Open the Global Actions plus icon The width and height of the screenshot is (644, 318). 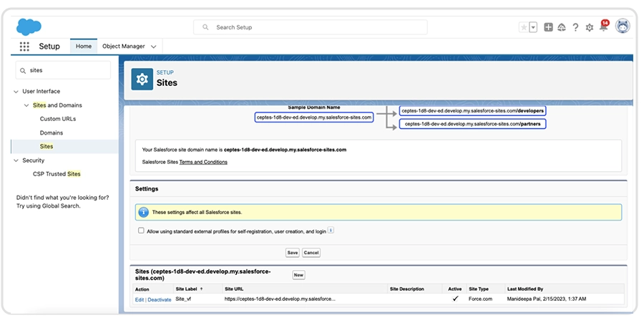point(548,27)
